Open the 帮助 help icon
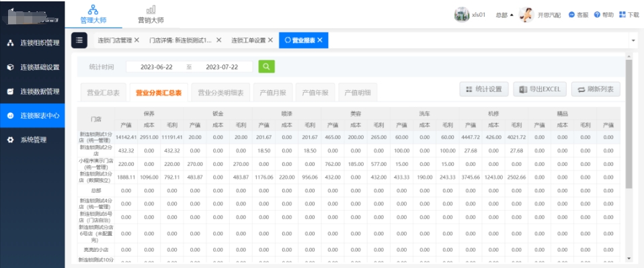 tap(597, 15)
